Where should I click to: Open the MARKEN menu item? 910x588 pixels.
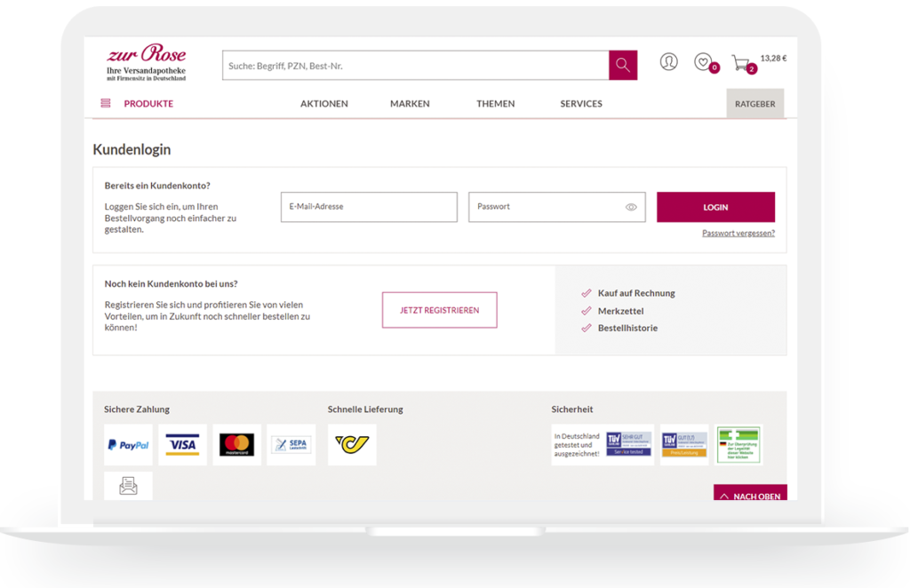(410, 104)
